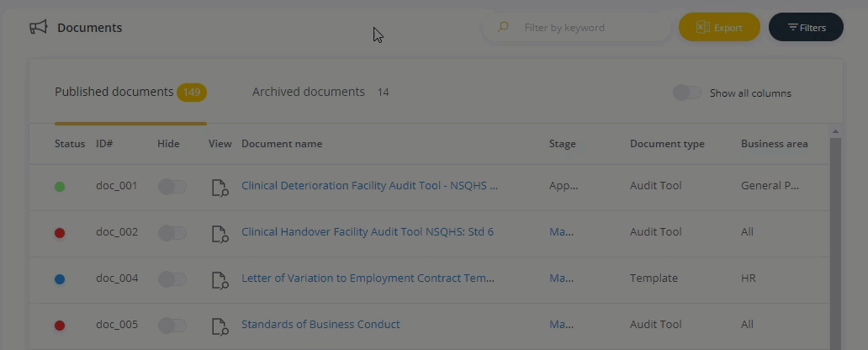The width and height of the screenshot is (868, 350).
Task: Open the view icon for doc_002
Action: (220, 234)
